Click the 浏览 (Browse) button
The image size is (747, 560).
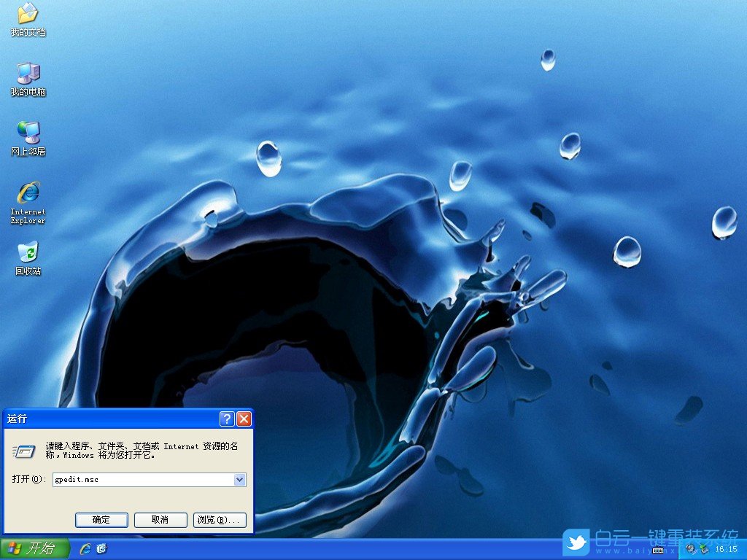tap(220, 520)
